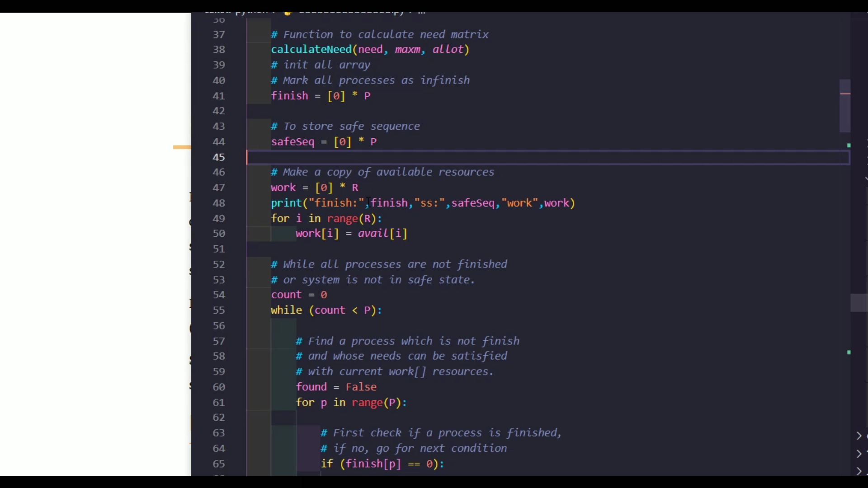Click the comment '# While all processes are not finished'
The width and height of the screenshot is (868, 488).
(x=389, y=264)
